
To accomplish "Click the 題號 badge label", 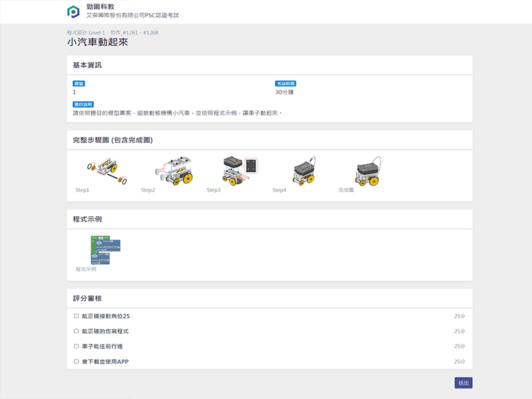I will pos(78,84).
